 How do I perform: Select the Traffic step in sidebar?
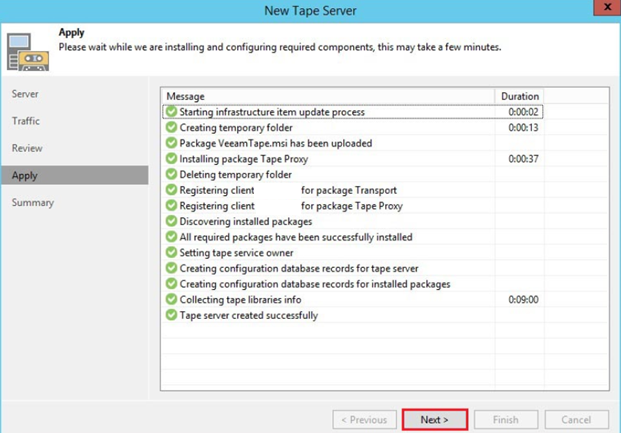[x=26, y=121]
